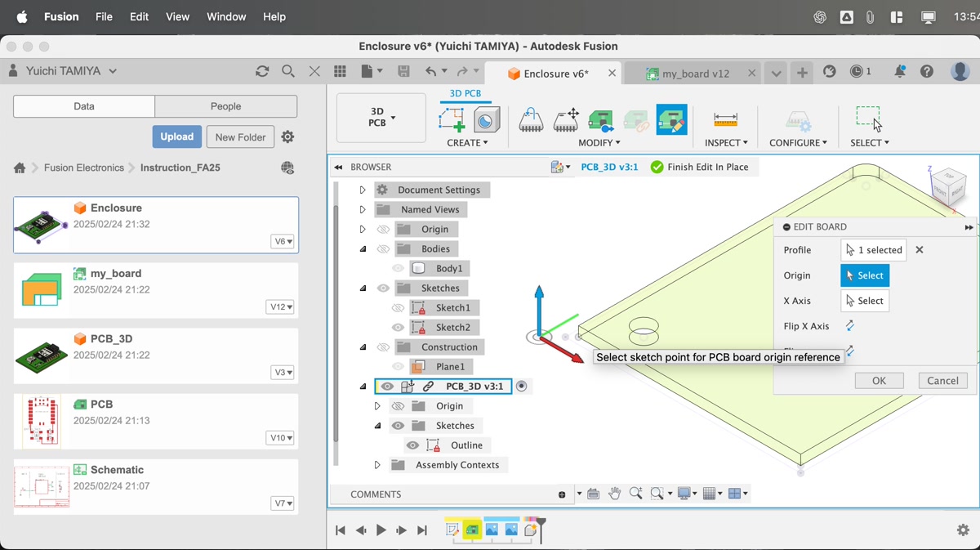Expand the Named Views node
This screenshot has width=980, height=550.
(x=363, y=209)
